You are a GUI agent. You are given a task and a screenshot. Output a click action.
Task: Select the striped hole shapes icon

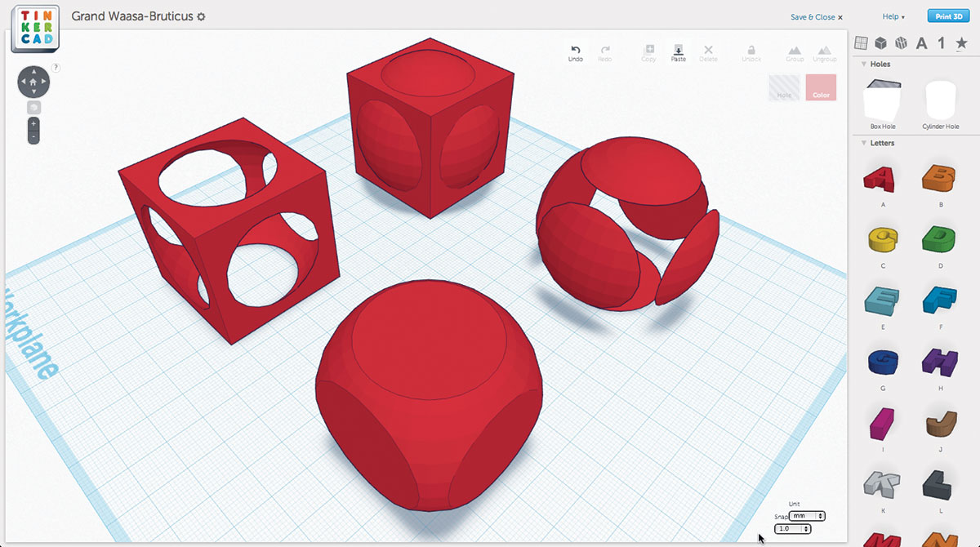coord(902,43)
